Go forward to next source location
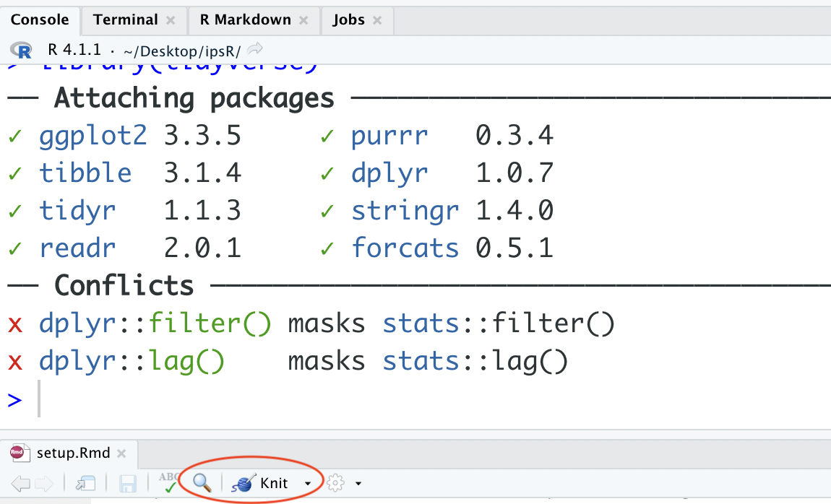 tap(44, 483)
